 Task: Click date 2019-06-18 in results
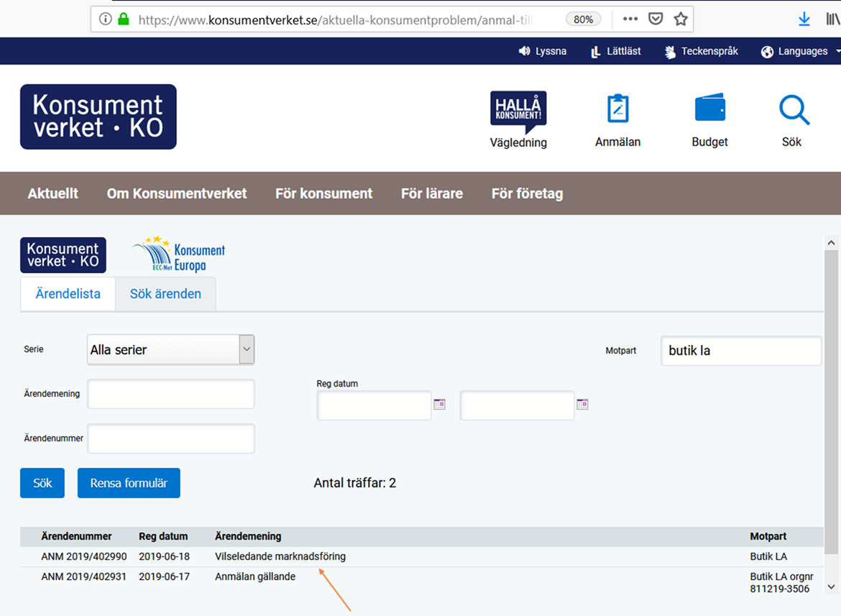pyautogui.click(x=164, y=556)
